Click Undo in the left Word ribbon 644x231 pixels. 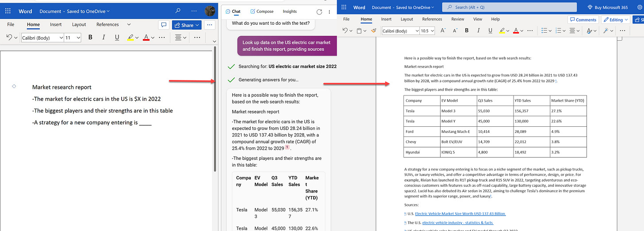[x=9, y=38]
